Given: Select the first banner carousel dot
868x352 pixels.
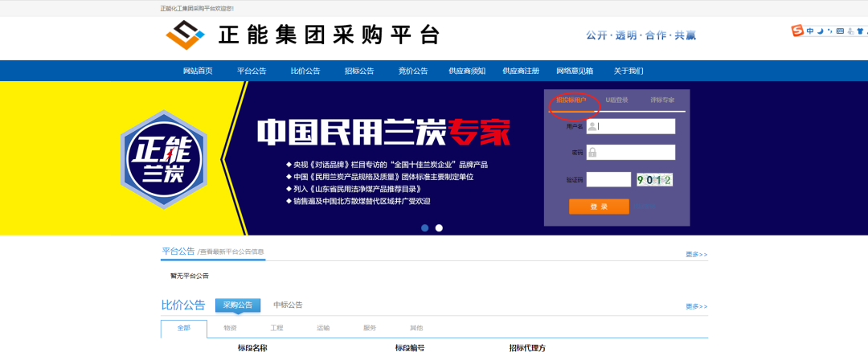Looking at the screenshot, I should pyautogui.click(x=424, y=228).
